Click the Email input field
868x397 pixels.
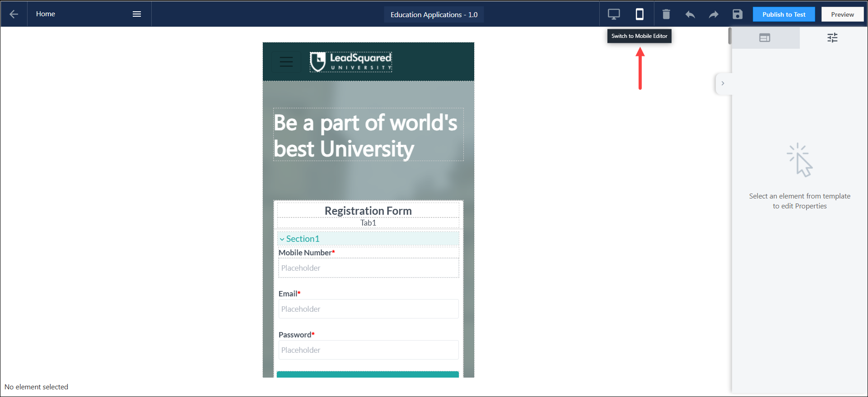click(x=369, y=309)
